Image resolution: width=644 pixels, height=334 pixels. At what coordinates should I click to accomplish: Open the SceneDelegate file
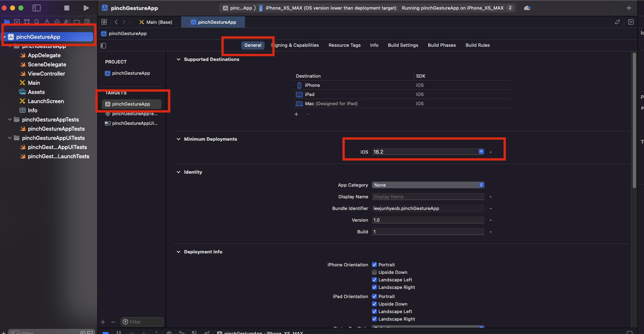47,64
